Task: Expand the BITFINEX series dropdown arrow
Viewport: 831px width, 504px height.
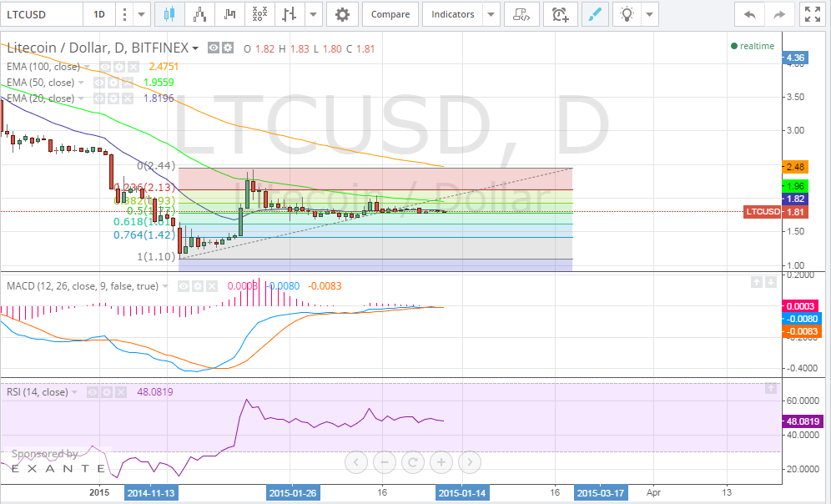Action: 194,48
